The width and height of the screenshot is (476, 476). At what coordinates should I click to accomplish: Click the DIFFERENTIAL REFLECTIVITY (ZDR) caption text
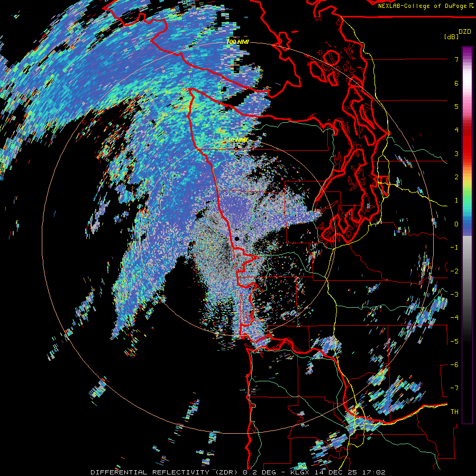pyautogui.click(x=165, y=472)
